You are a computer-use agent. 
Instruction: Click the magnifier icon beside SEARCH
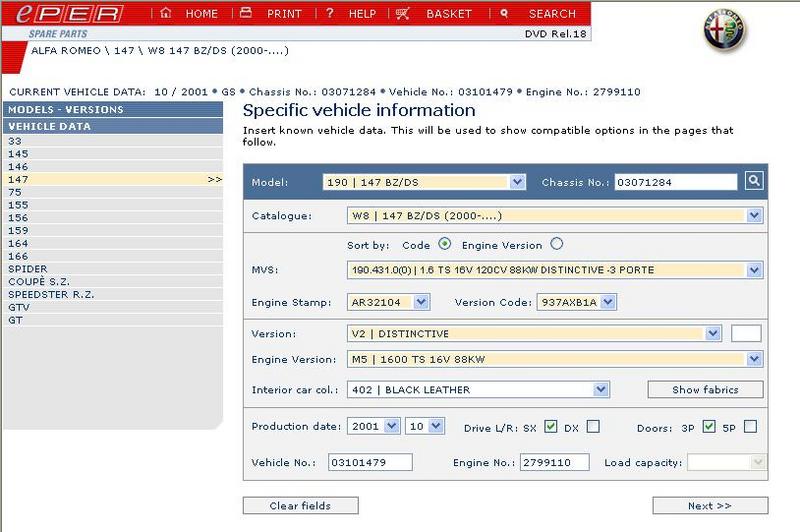[x=504, y=13]
